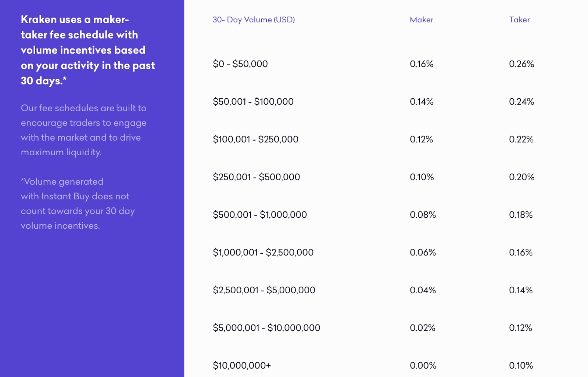Click the $5,000,001 - $10,000,000 volume range
Viewport: 588px width, 377px height.
click(266, 328)
